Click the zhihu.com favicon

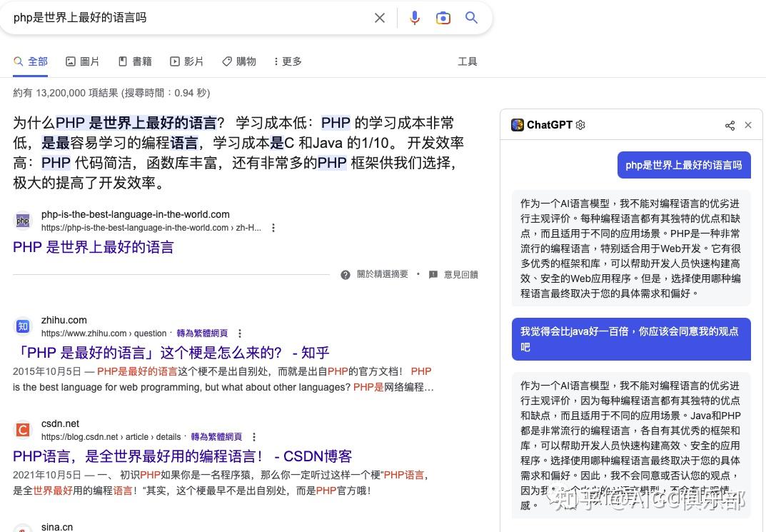[23, 326]
